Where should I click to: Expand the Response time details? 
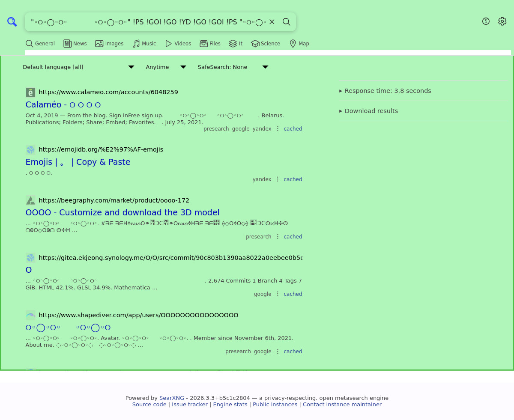(385, 91)
